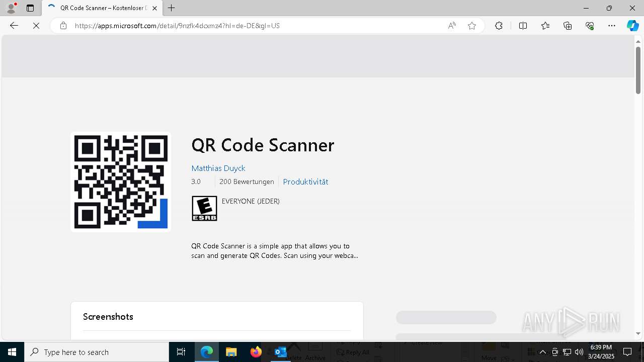The image size is (644, 362).
Task: Open Matthias Duyck publisher link
Action: 218,168
